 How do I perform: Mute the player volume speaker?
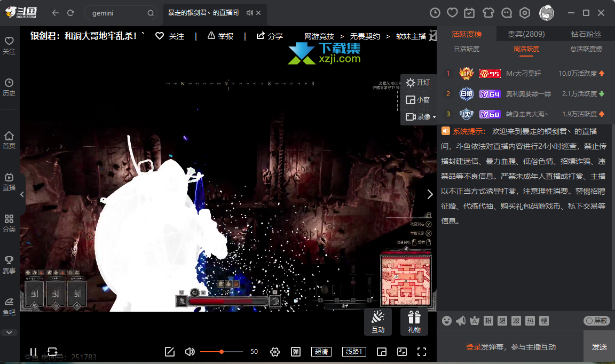click(190, 352)
